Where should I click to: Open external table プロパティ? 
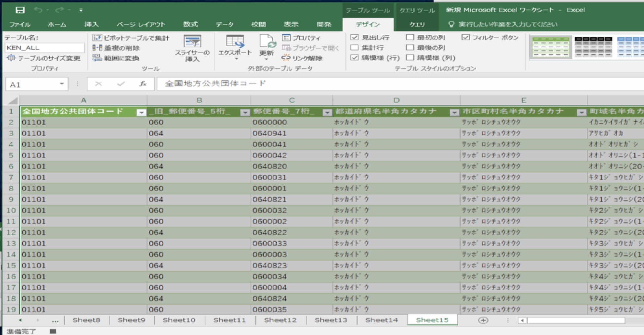306,38
